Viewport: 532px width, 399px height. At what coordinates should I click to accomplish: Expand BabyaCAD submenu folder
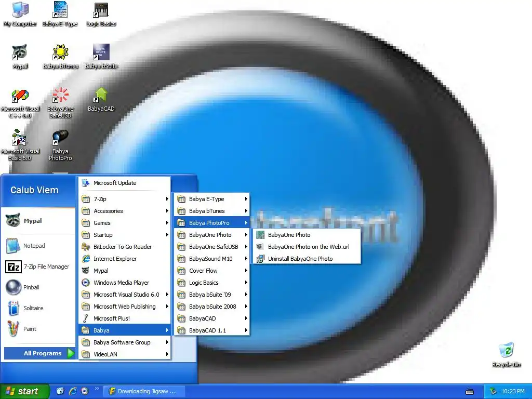click(212, 318)
